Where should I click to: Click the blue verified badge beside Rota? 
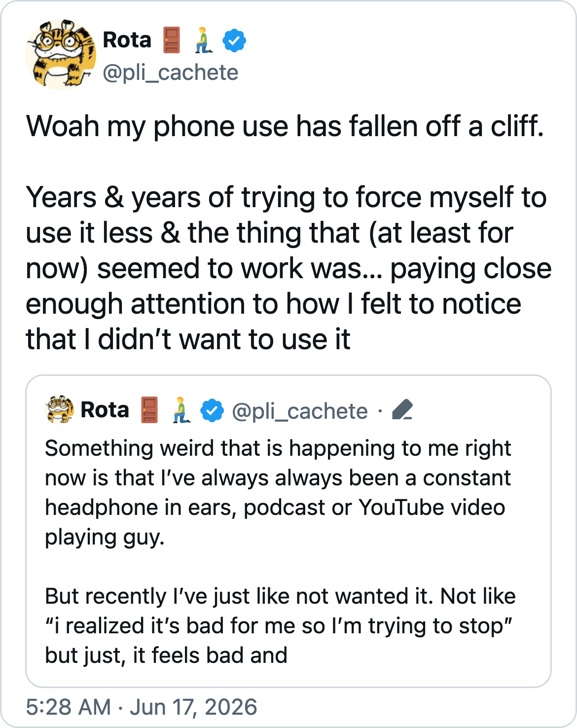coord(234,40)
